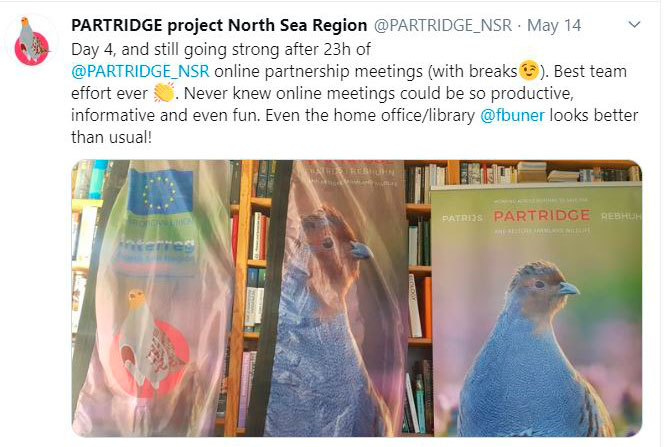Click the Interreg logo on the banner

click(x=155, y=248)
